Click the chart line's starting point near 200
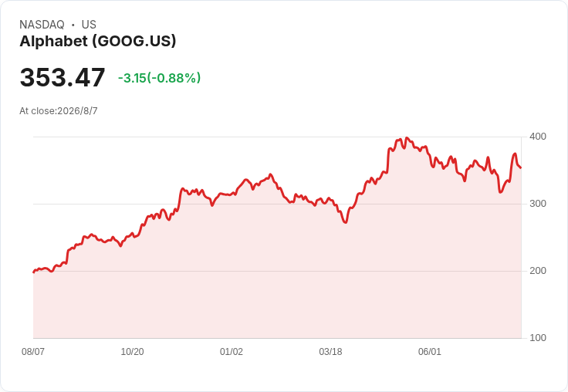 click(34, 272)
